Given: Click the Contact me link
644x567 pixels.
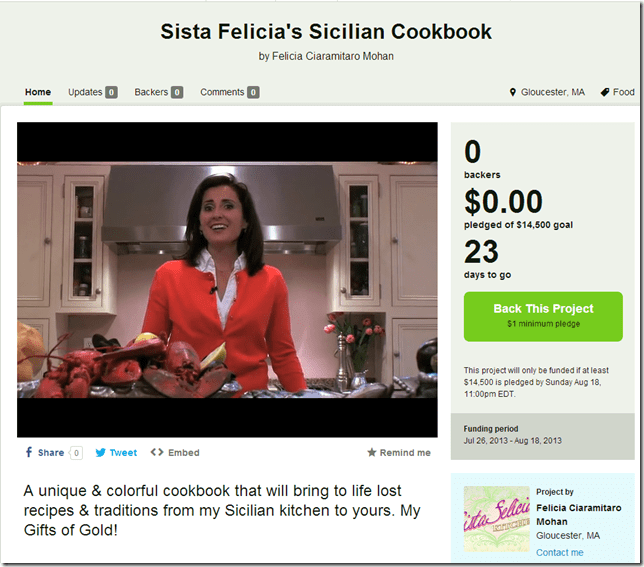Looking at the screenshot, I should tap(559, 552).
